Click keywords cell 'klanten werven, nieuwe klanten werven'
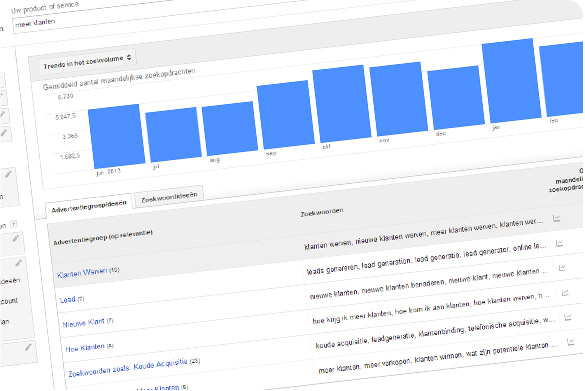This screenshot has height=391, width=585. click(423, 234)
